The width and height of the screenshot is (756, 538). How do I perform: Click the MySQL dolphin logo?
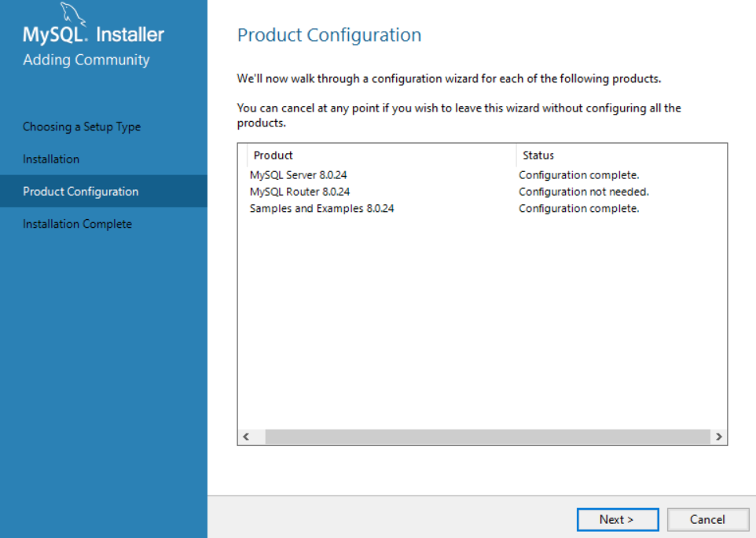(x=72, y=13)
